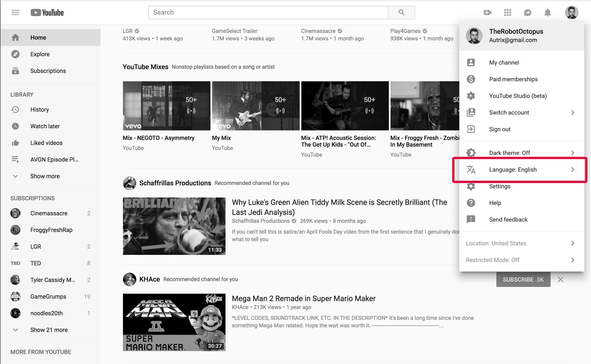Screen dimensions: 591x364
Task: Open the Luke BRILLIANT video thumbnail
Action: [174, 226]
